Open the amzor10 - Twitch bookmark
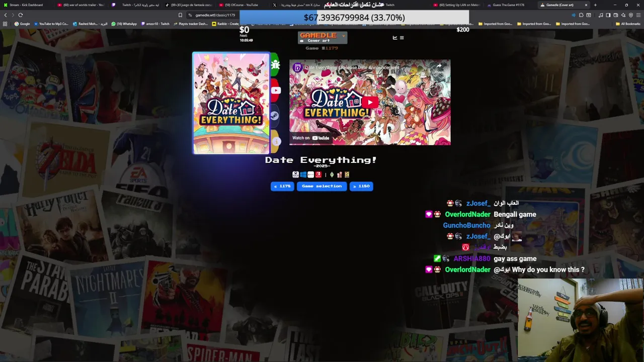The image size is (644, 362). click(154, 24)
